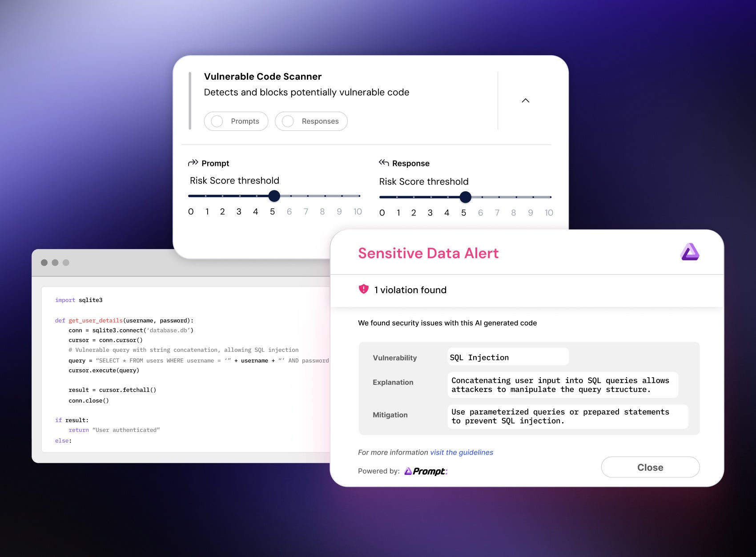Click the Close button on Sensitive Data Alert
The width and height of the screenshot is (756, 557).
(x=650, y=467)
